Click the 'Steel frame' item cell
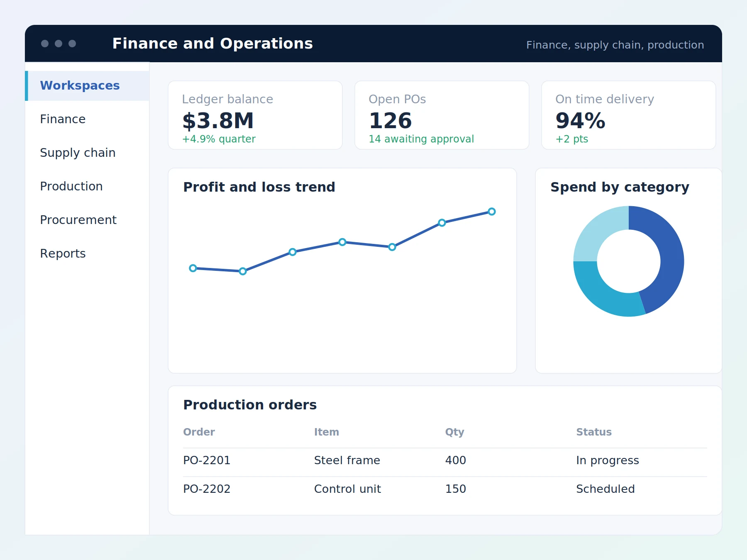 tap(347, 460)
